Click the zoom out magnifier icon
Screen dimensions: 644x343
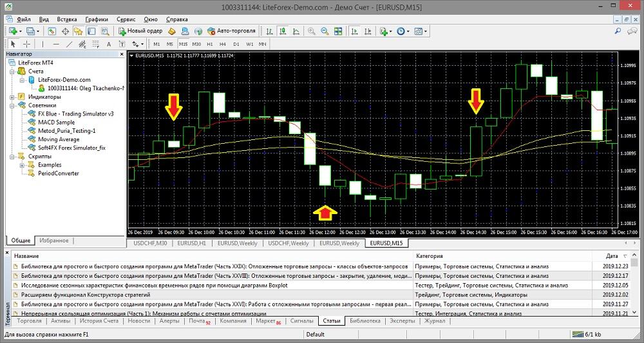[324, 31]
